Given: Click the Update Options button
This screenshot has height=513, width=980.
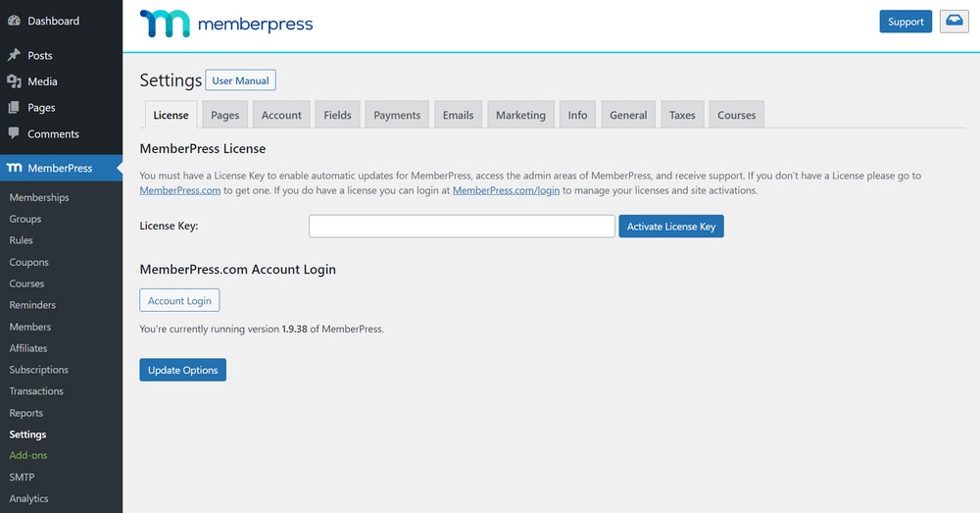Looking at the screenshot, I should pyautogui.click(x=182, y=370).
